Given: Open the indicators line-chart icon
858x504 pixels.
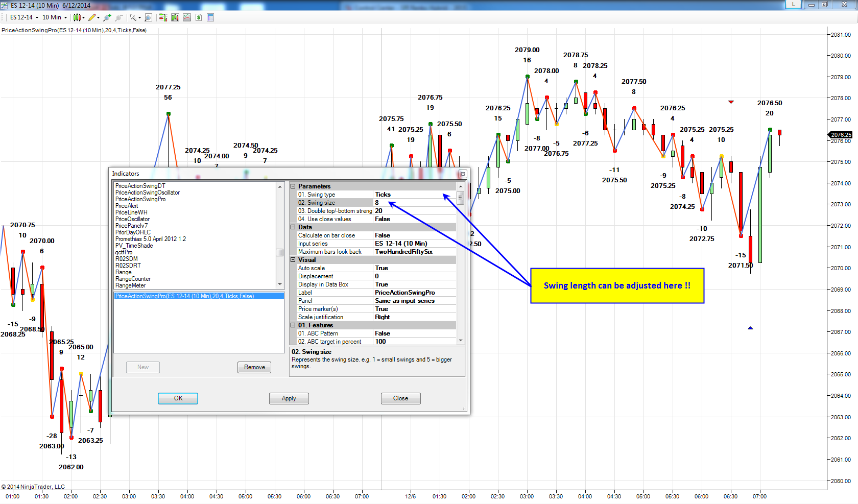Looking at the screenshot, I should [187, 17].
